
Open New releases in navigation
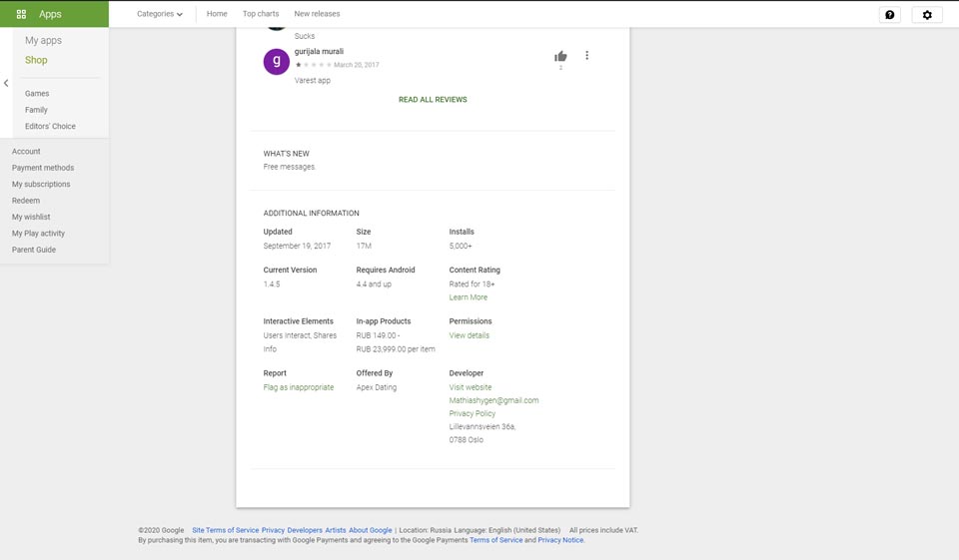point(317,14)
